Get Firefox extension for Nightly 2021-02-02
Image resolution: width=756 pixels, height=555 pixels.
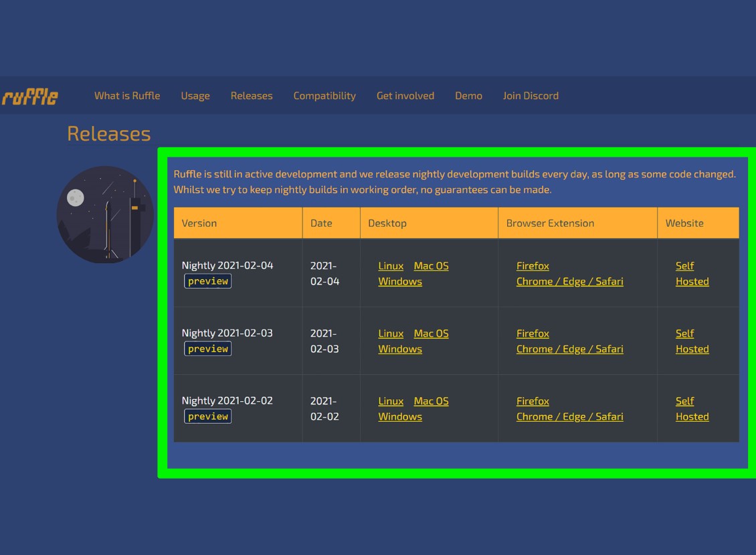533,401
